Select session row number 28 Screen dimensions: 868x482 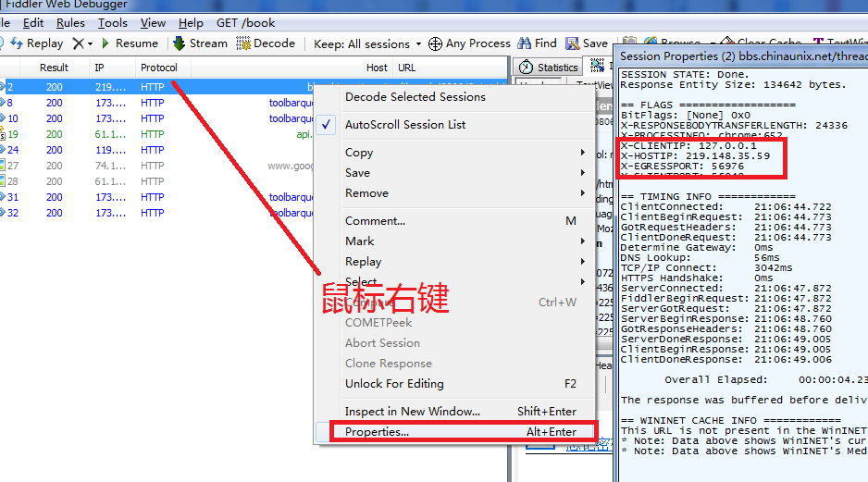[x=156, y=181]
